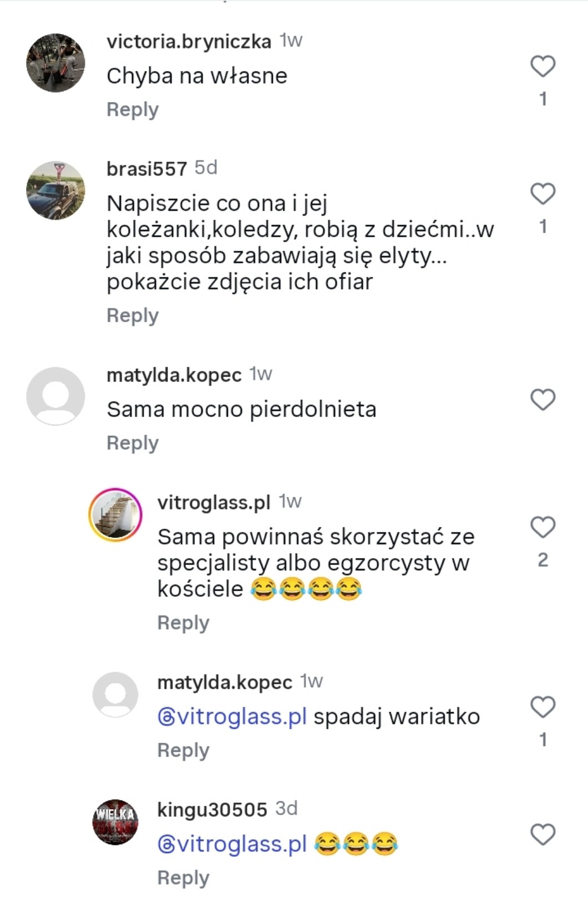Open victoria.bryniczka's profile picture

tap(55, 63)
